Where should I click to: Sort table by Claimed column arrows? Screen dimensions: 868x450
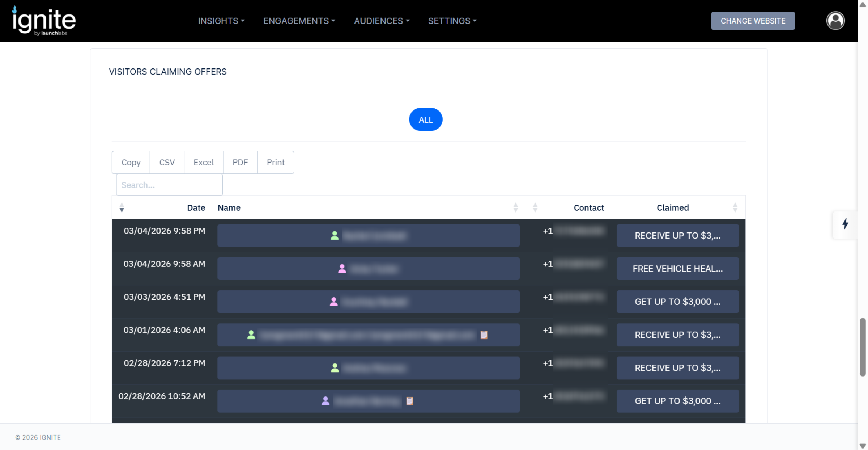[x=735, y=207]
